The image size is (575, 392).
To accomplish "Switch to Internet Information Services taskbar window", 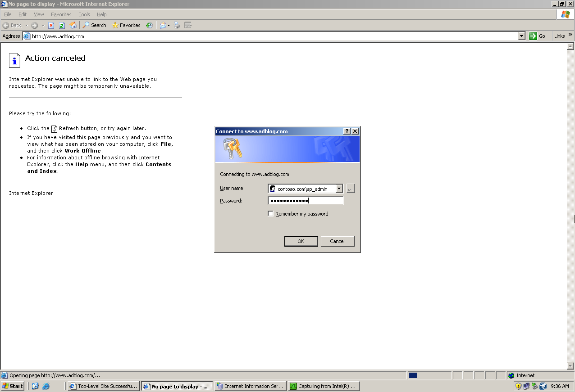I will (250, 386).
